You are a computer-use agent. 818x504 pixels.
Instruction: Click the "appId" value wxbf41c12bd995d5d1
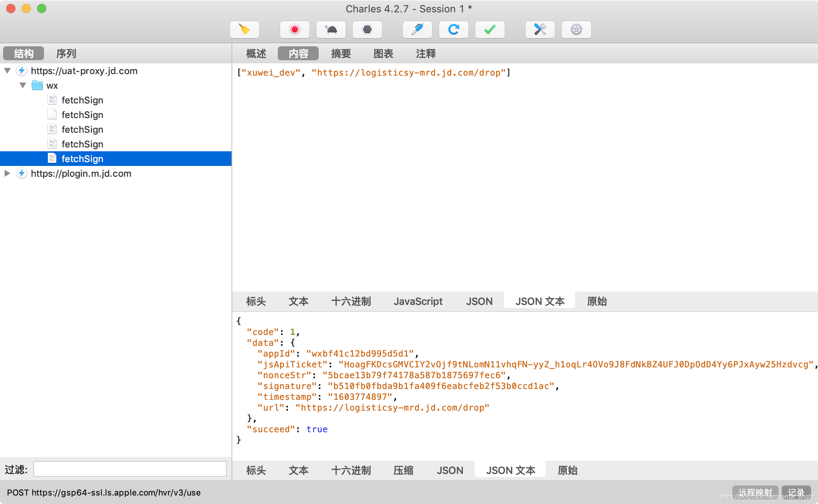(360, 353)
